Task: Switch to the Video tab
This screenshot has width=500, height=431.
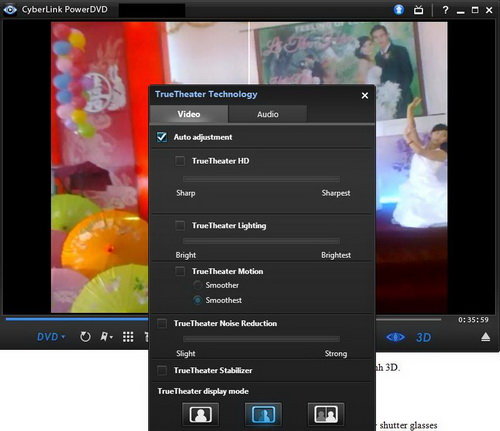Action: click(189, 114)
